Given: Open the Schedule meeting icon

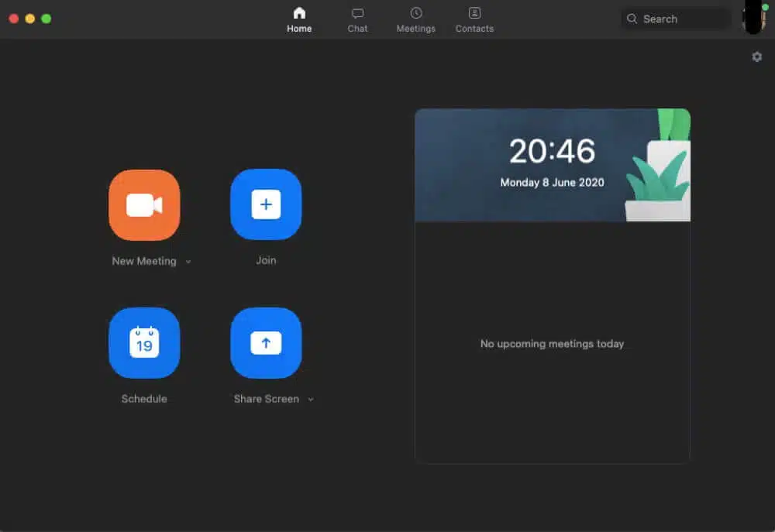Looking at the screenshot, I should pos(144,343).
